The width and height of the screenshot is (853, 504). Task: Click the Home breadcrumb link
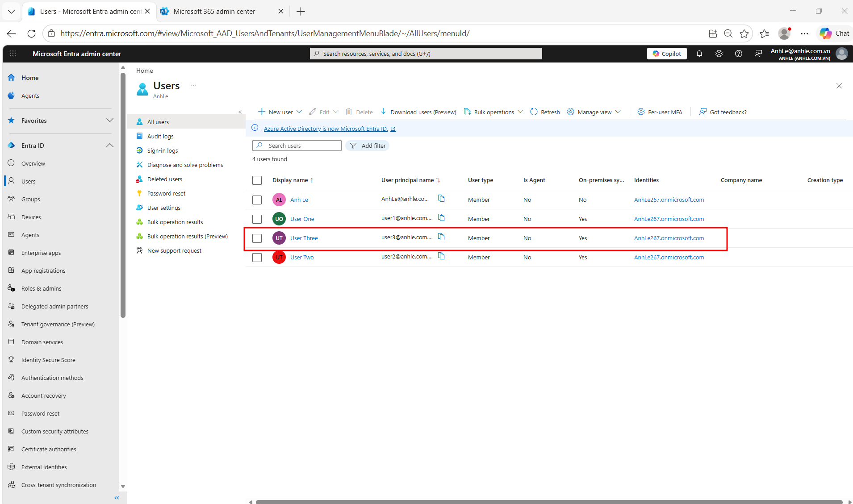[144, 71]
